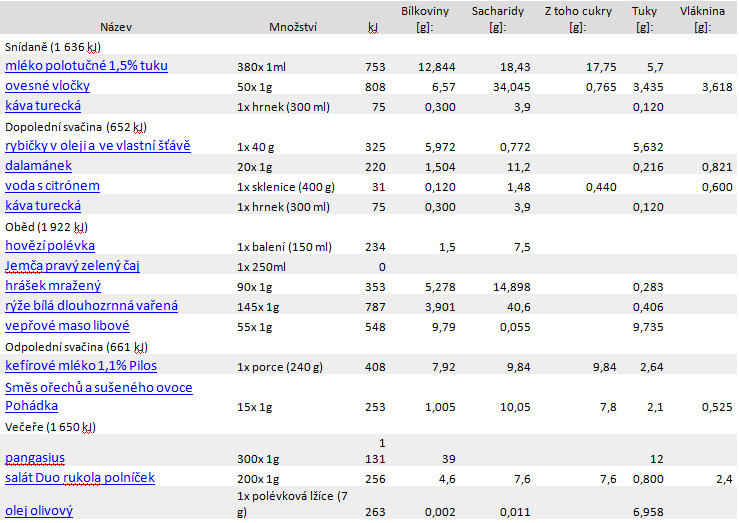The image size is (739, 523).
Task: Open káva turecká link under Snídaně
Action: pos(43,106)
